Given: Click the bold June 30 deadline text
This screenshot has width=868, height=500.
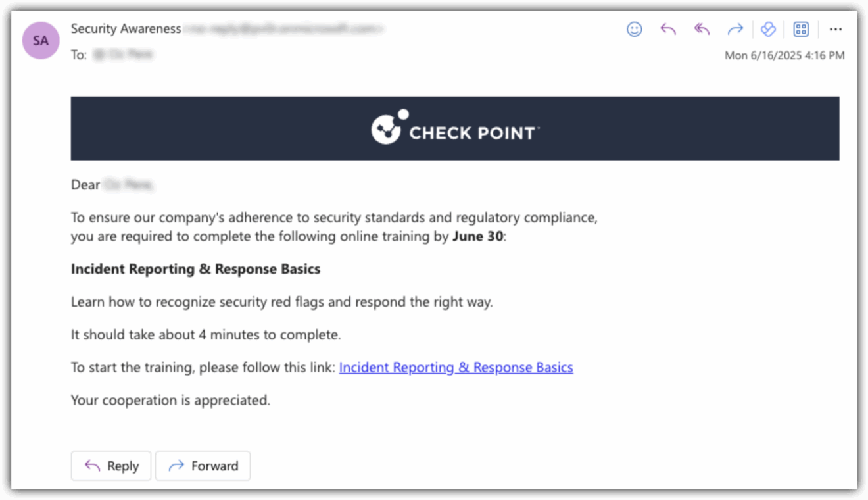Looking at the screenshot, I should point(477,236).
